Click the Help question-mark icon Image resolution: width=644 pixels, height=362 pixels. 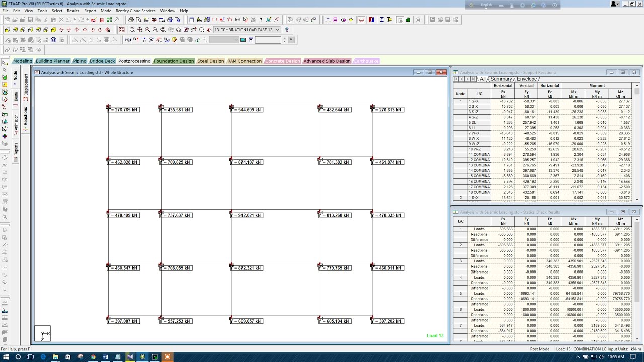click(x=260, y=20)
